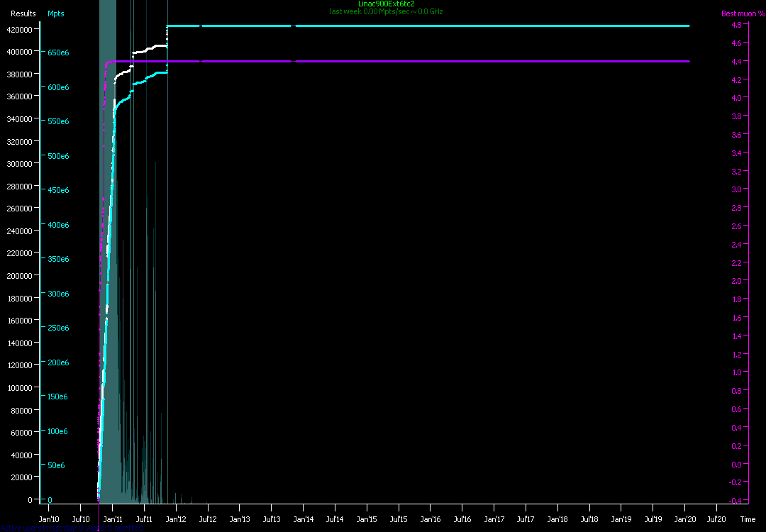Click the 4.8 value on muon axis
The image size is (766, 532).
(x=736, y=25)
